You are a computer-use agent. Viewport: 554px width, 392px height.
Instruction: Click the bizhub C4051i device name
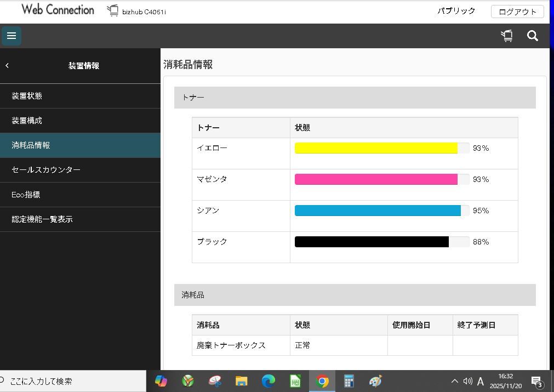(144, 12)
